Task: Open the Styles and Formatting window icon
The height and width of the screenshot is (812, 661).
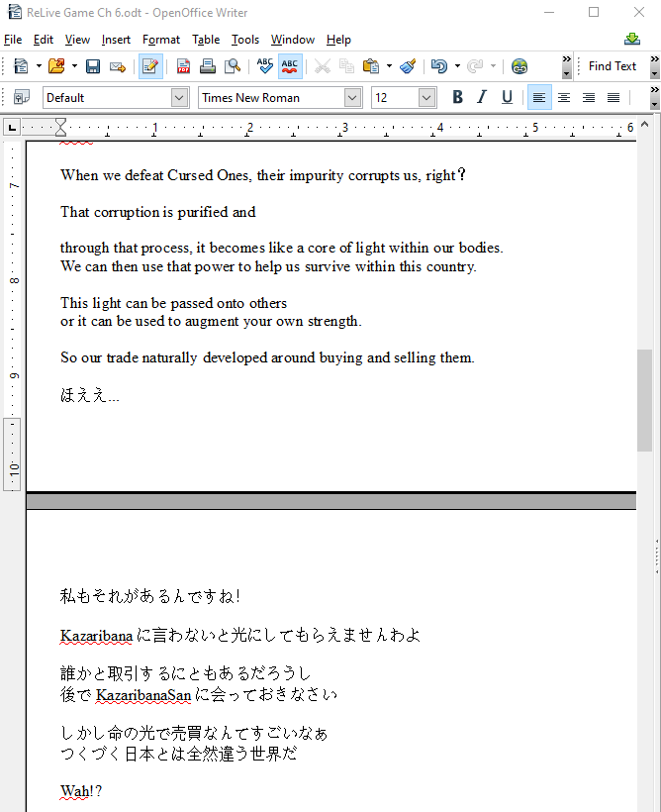Action: (x=21, y=97)
